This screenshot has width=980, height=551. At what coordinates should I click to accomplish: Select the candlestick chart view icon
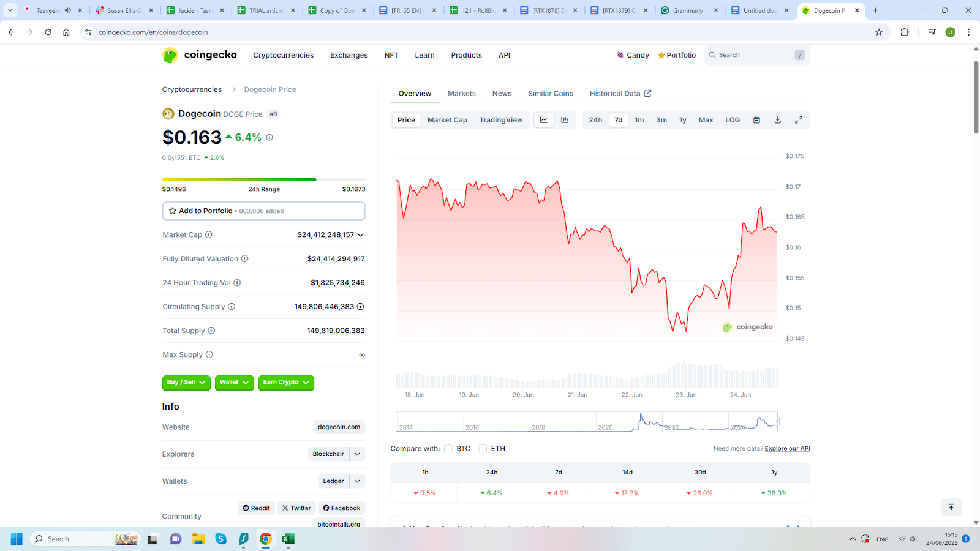(565, 120)
